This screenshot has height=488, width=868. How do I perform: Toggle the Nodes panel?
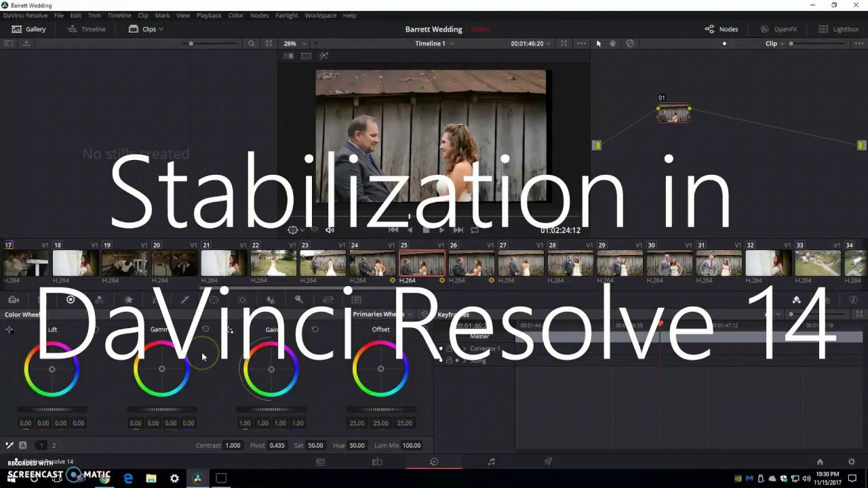tap(722, 29)
